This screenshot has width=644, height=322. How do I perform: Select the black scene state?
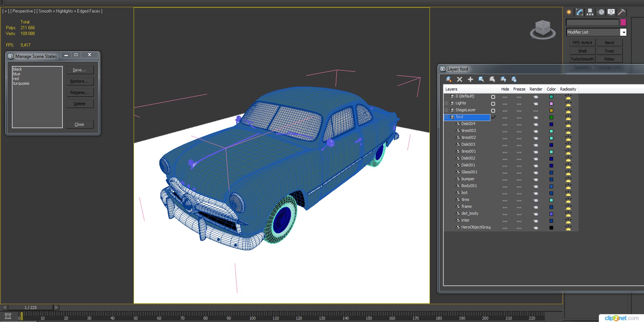tap(17, 69)
